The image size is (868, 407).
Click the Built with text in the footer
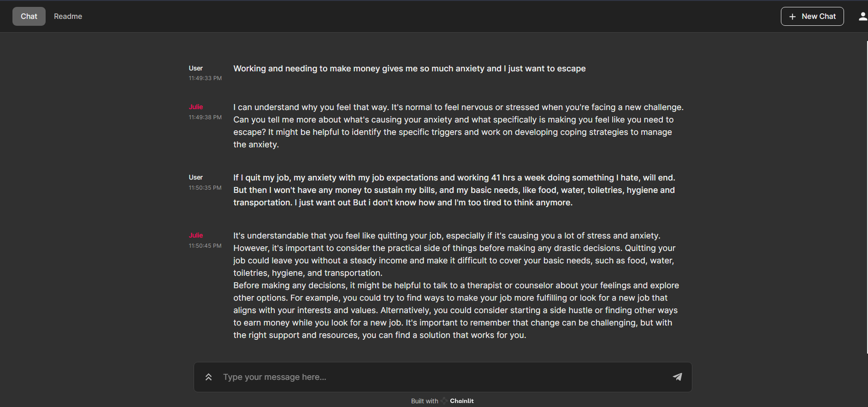(424, 401)
